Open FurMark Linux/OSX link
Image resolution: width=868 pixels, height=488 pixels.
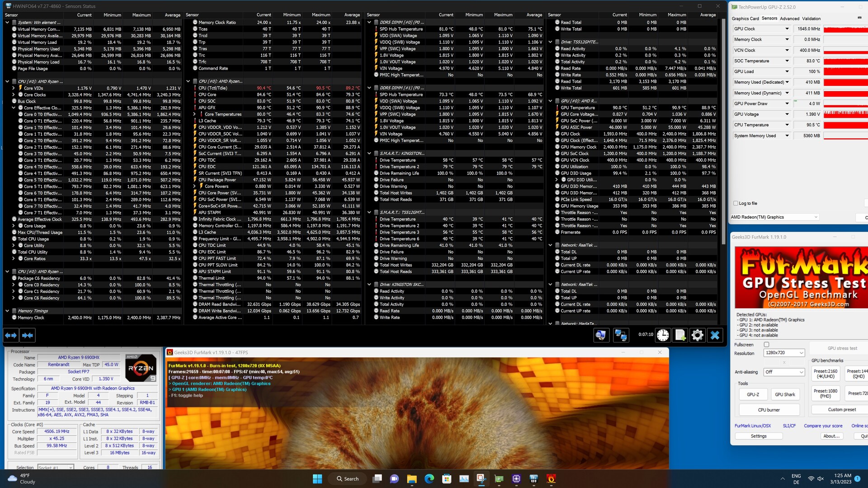point(753,426)
